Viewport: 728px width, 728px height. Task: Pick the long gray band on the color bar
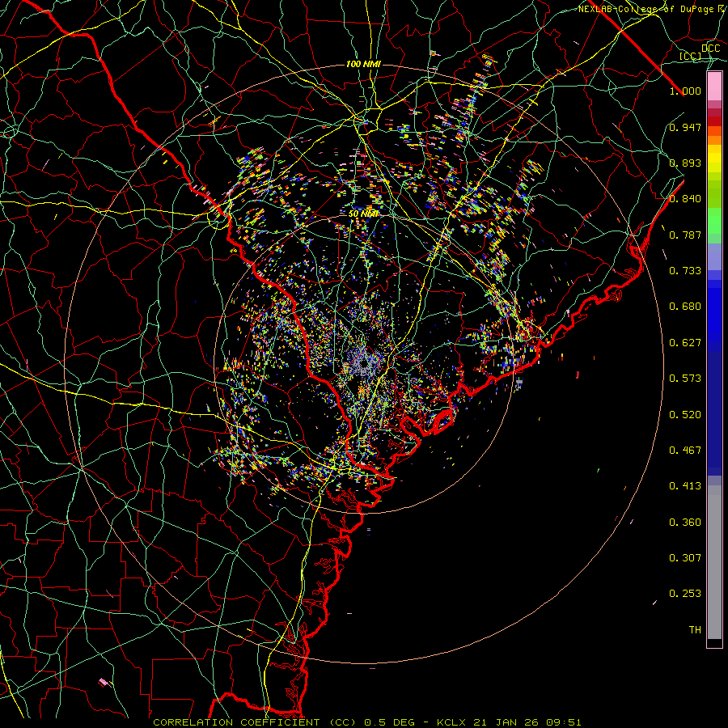pos(714,562)
